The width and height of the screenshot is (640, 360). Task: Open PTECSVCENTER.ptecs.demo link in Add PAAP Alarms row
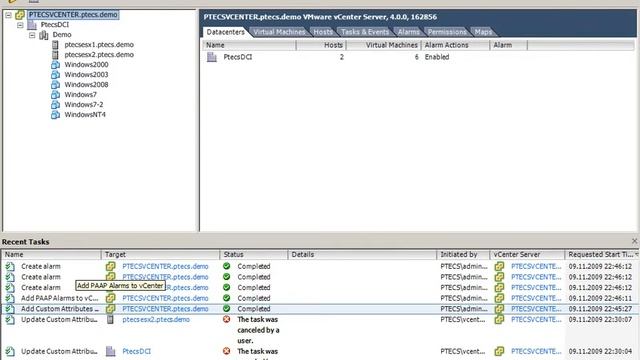(x=165, y=298)
